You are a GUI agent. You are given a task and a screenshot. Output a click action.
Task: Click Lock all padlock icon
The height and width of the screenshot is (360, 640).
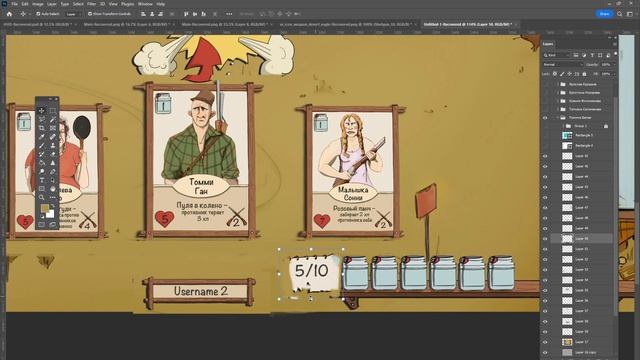[584, 74]
